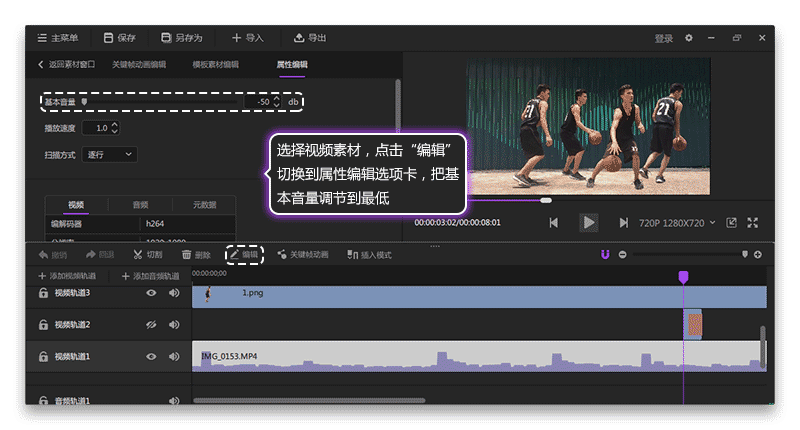Jump to next frame button
The width and height of the screenshot is (800, 430).
(x=623, y=223)
